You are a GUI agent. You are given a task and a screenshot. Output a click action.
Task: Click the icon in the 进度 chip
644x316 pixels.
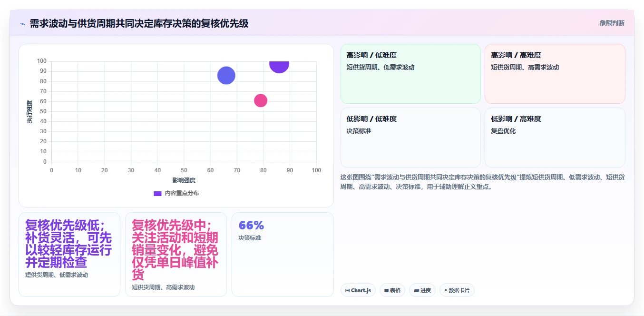coord(416,290)
